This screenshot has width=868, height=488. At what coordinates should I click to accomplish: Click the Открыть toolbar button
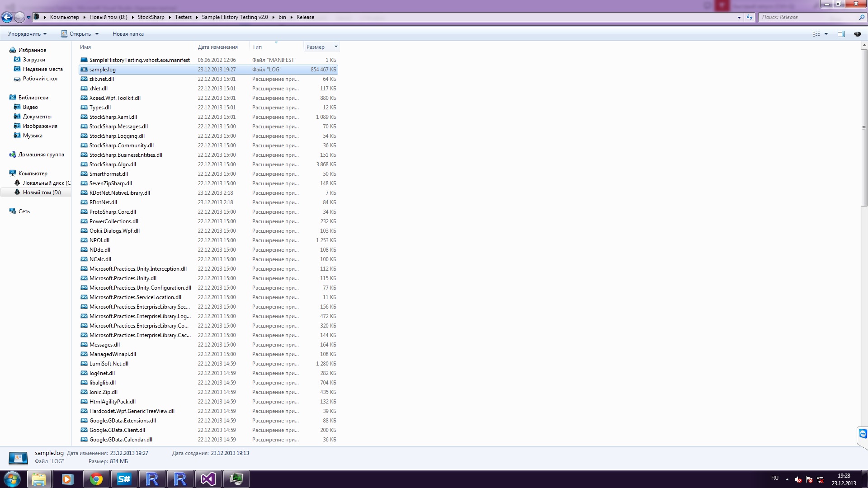coord(76,34)
